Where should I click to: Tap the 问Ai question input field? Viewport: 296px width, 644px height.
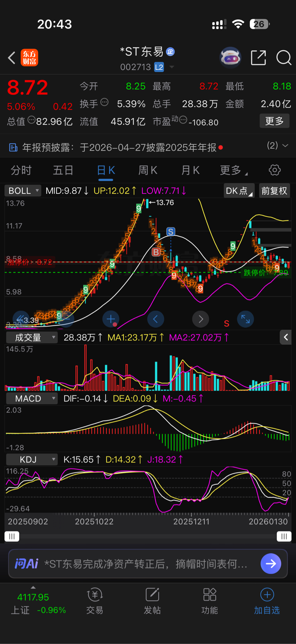(148, 564)
